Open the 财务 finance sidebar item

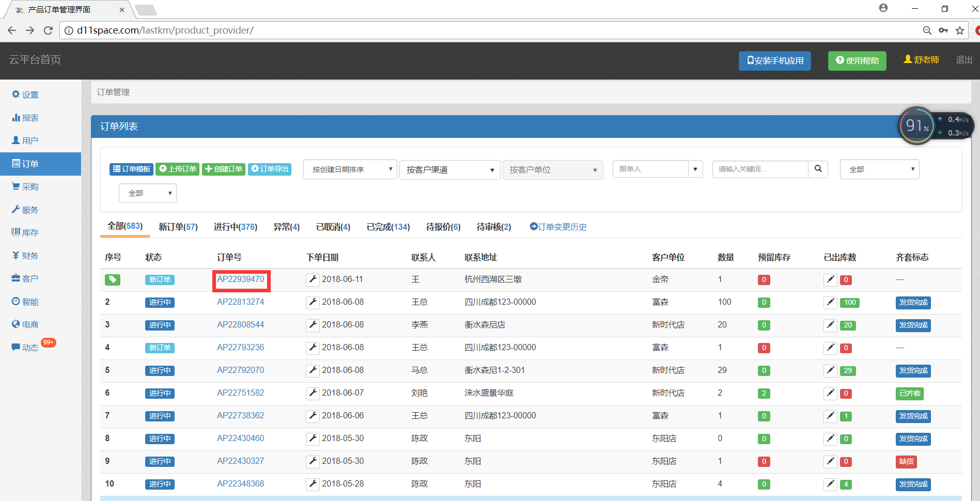(25, 256)
